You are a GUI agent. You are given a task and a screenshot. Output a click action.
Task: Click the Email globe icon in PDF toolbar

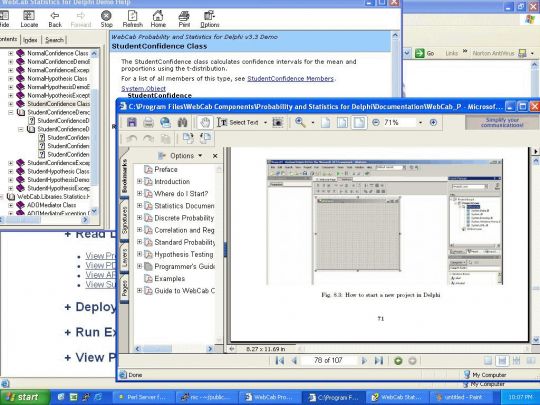coord(166,122)
